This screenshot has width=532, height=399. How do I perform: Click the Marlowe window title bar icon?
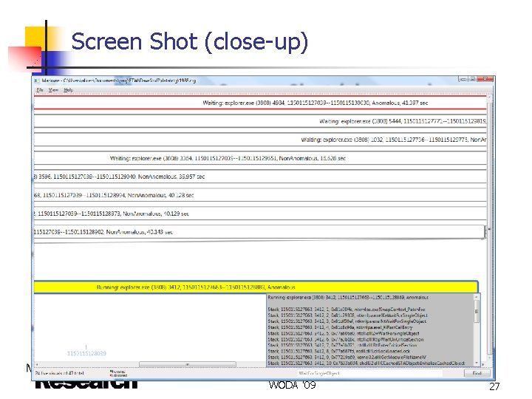[37, 81]
